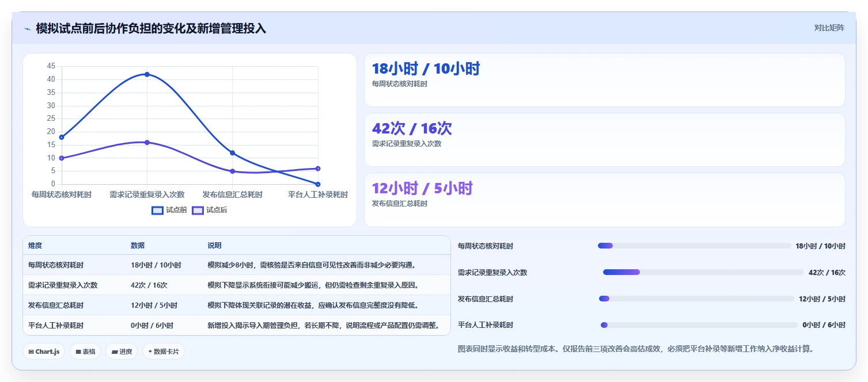Click the note starting 模拟下降体现关联记录
868x382 pixels.
click(313, 305)
